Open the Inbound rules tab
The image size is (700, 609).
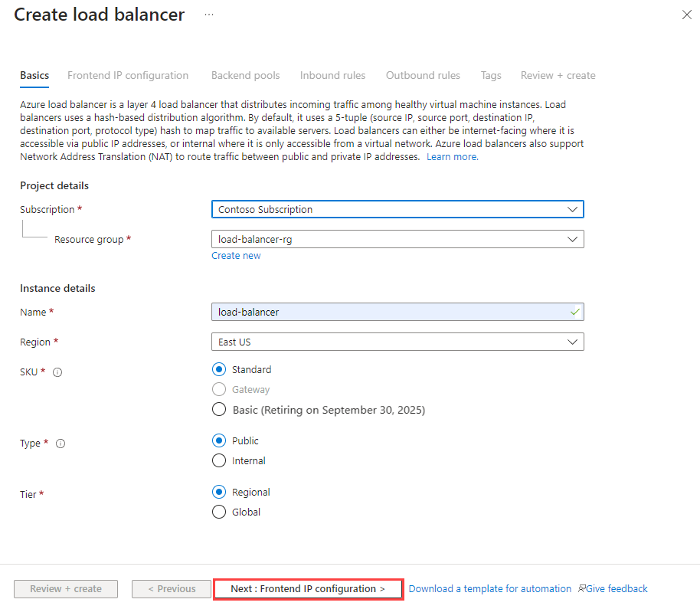[332, 75]
